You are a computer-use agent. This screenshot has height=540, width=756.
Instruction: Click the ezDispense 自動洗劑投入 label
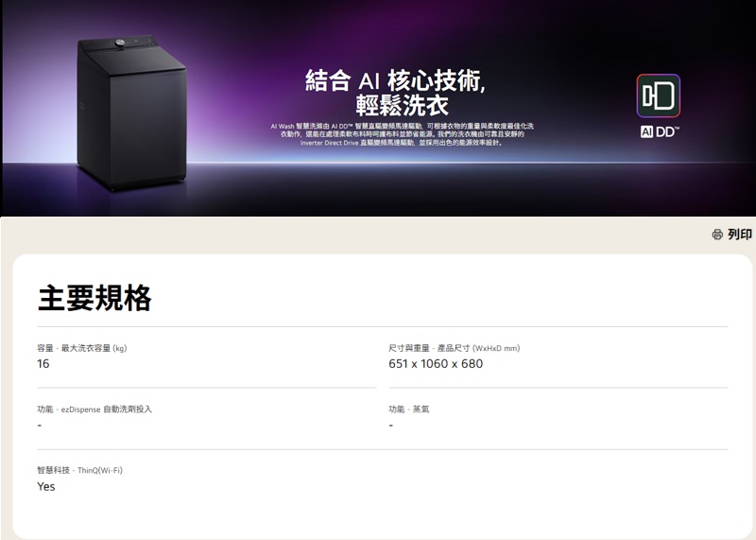94,409
